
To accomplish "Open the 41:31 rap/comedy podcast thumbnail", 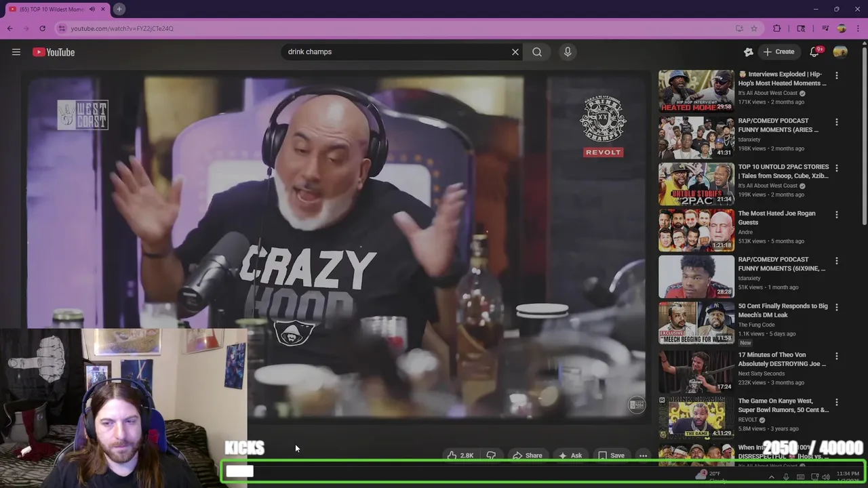I will point(696,137).
